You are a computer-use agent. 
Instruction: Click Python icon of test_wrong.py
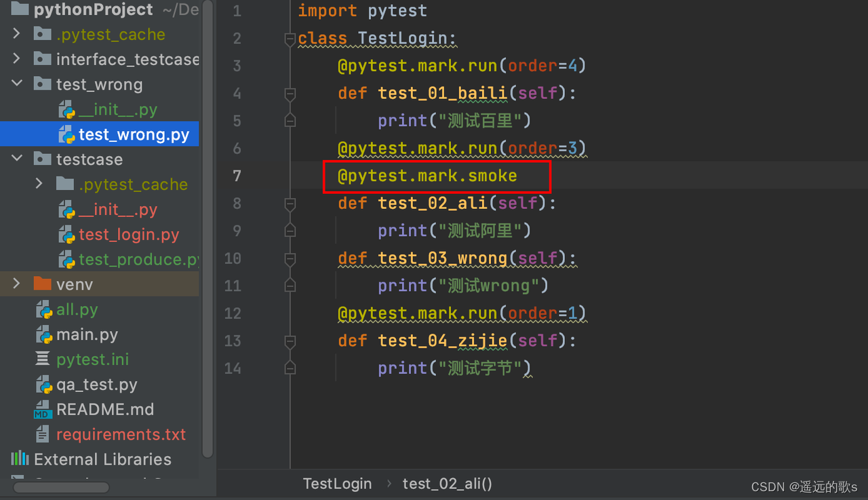[66, 134]
